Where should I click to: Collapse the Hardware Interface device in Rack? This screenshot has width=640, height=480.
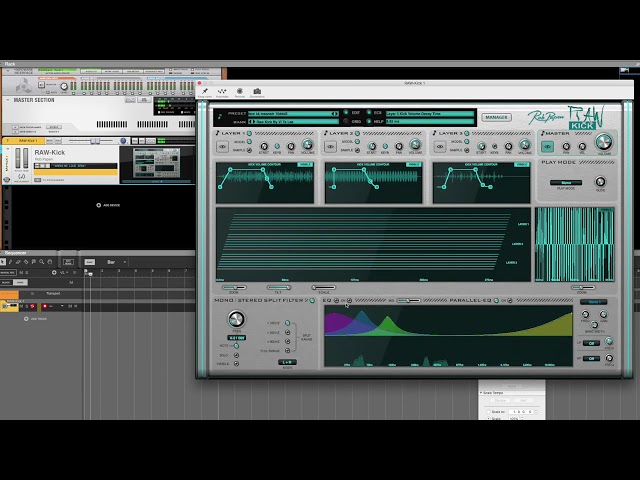click(x=7, y=71)
